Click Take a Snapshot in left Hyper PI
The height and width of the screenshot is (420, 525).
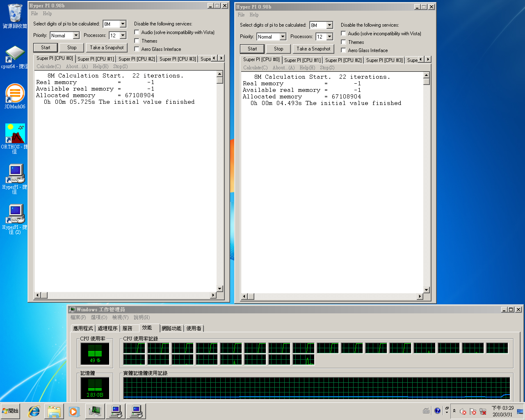[107, 48]
